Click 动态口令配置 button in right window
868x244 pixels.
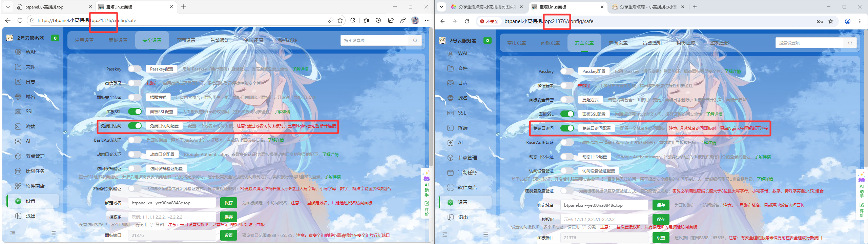tap(595, 157)
